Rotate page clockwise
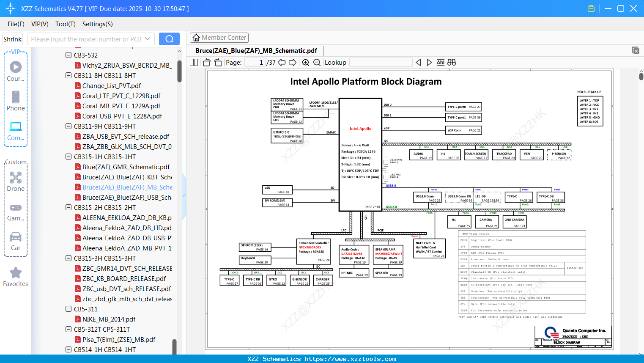644x363 pixels. point(218,63)
